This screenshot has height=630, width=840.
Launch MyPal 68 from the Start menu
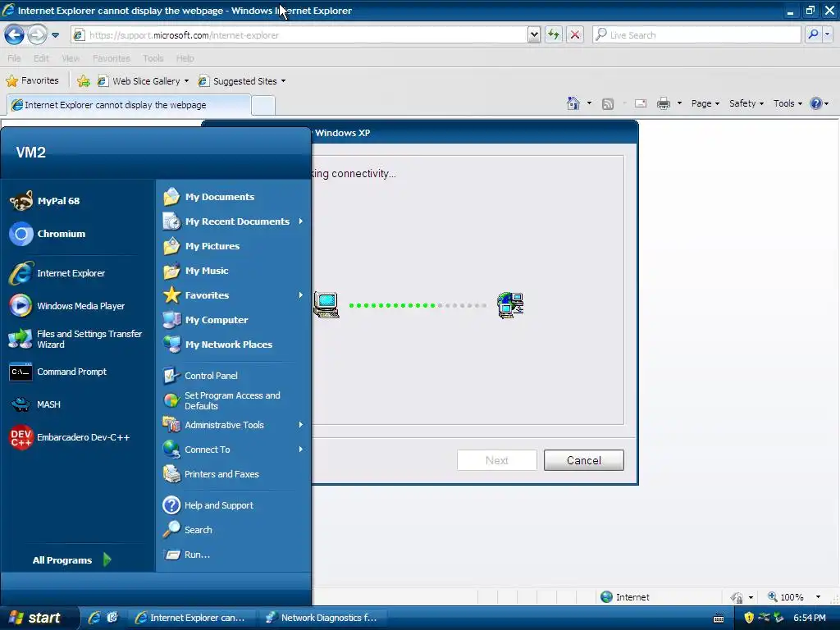[46, 201]
